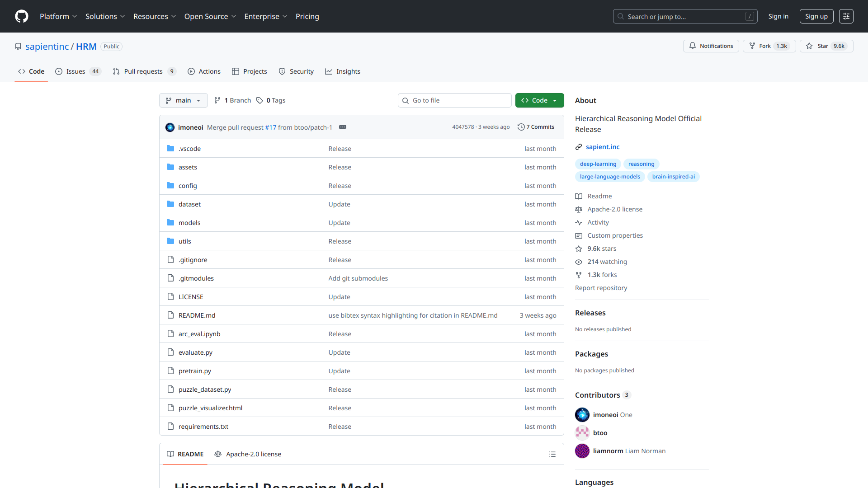Select the deep-learning topic tag
This screenshot has height=488, width=868.
click(x=598, y=164)
